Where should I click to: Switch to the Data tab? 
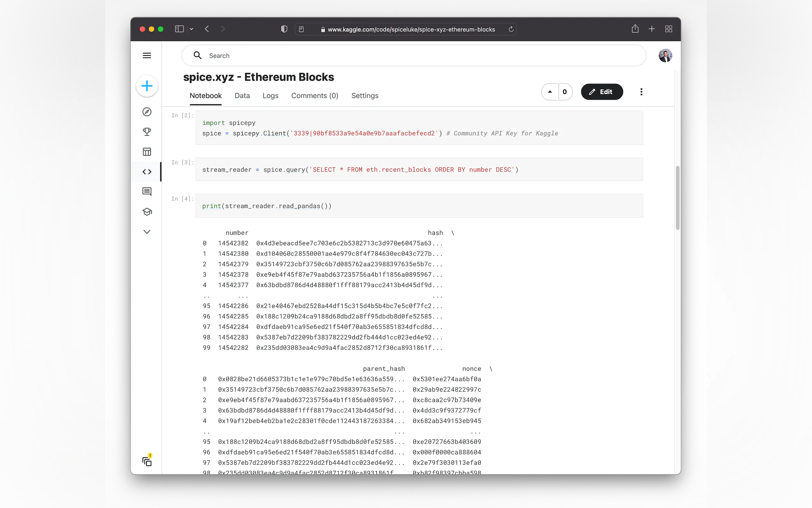pos(242,96)
